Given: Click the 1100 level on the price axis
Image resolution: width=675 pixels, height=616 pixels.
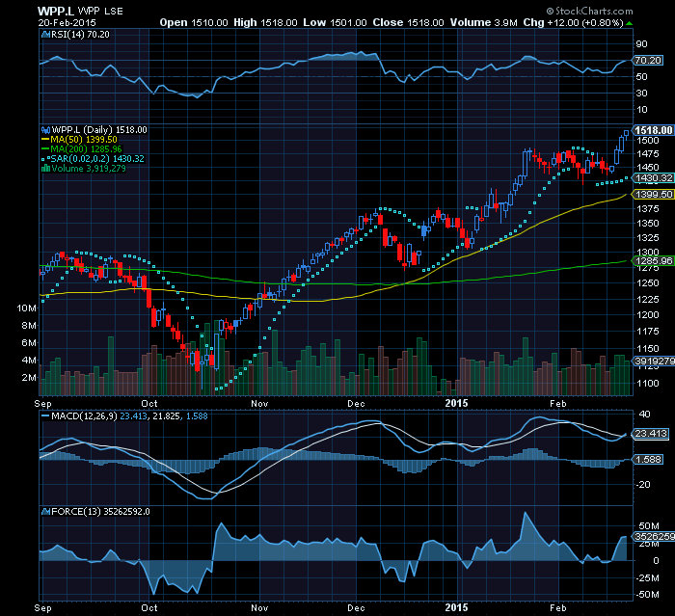Looking at the screenshot, I should coord(648,383).
